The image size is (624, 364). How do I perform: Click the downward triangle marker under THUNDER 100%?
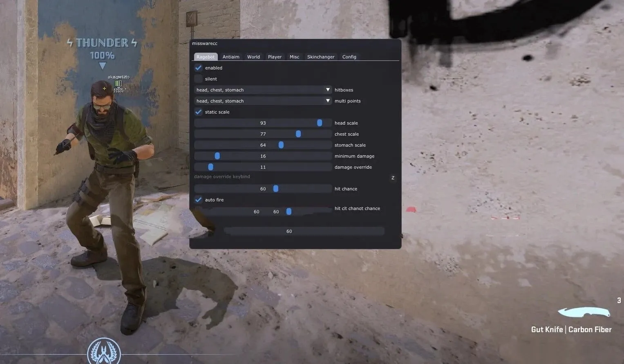click(x=102, y=65)
